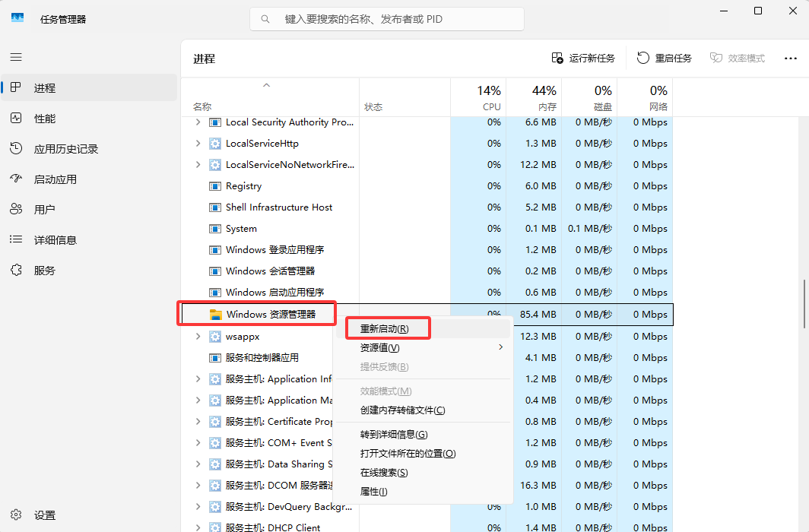Expand 服务主机: COM+ Event S row
This screenshot has height=532, width=809.
[x=198, y=443]
